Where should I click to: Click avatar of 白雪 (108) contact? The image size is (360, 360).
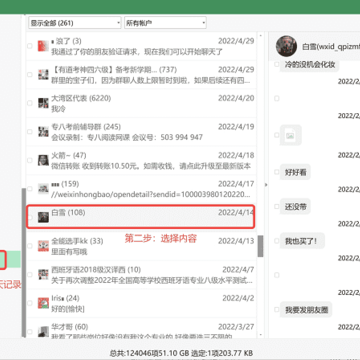tap(43, 217)
